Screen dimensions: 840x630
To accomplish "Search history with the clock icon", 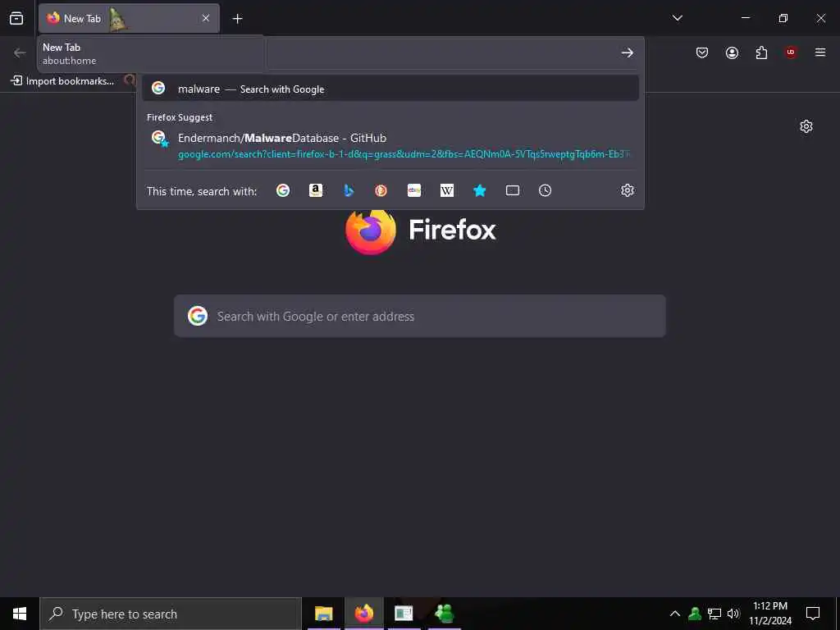I will [x=545, y=190].
